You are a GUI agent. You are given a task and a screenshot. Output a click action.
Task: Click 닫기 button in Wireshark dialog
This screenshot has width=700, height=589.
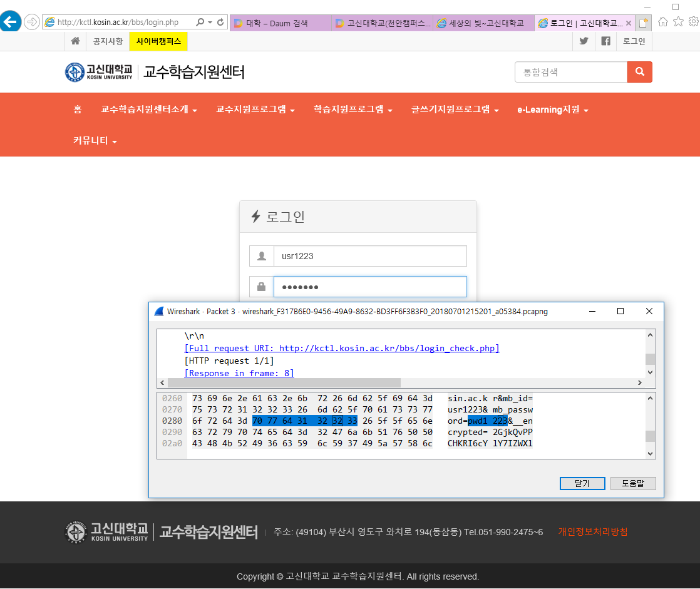click(582, 483)
